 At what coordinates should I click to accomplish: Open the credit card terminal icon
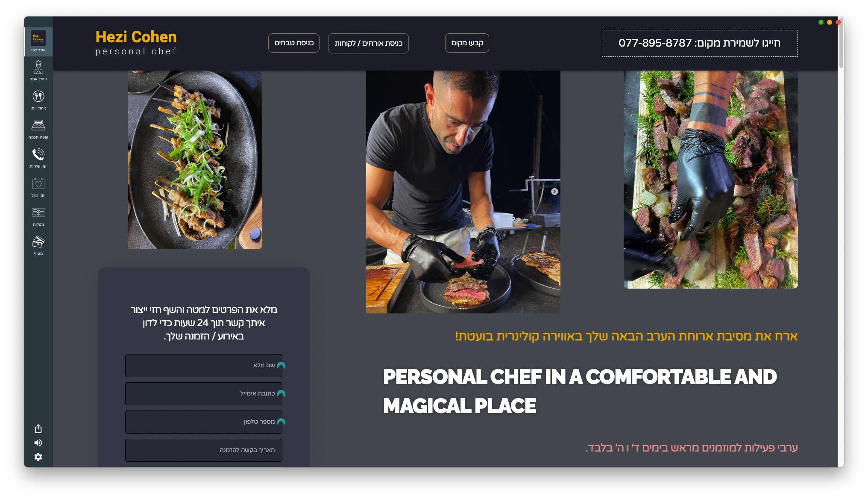pyautogui.click(x=38, y=245)
